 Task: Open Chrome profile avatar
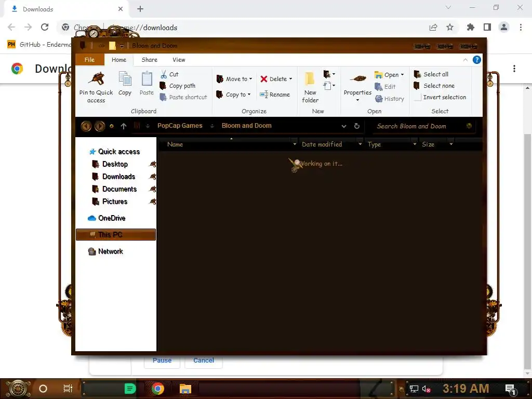[504, 27]
